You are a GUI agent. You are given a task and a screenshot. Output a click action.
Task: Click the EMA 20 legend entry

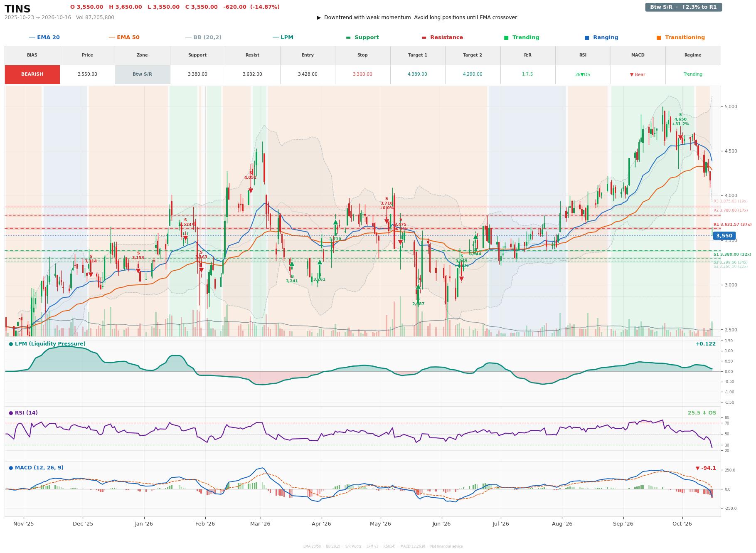(x=44, y=37)
